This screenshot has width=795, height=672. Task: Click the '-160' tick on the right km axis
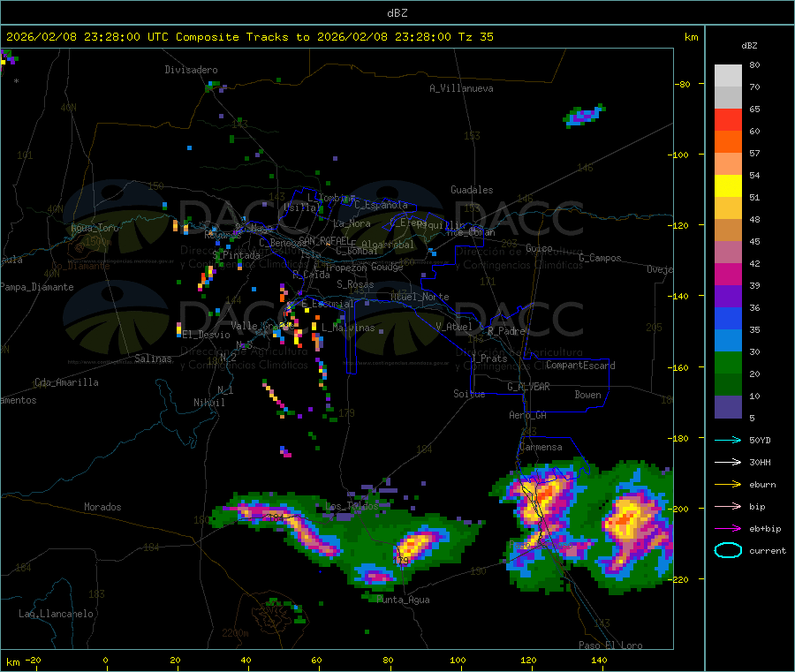[679, 367]
